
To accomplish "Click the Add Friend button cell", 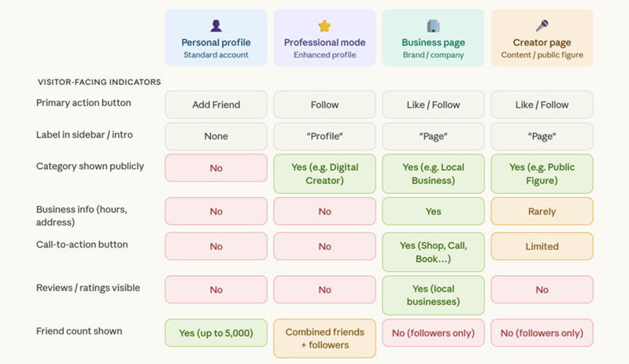I will tap(216, 105).
